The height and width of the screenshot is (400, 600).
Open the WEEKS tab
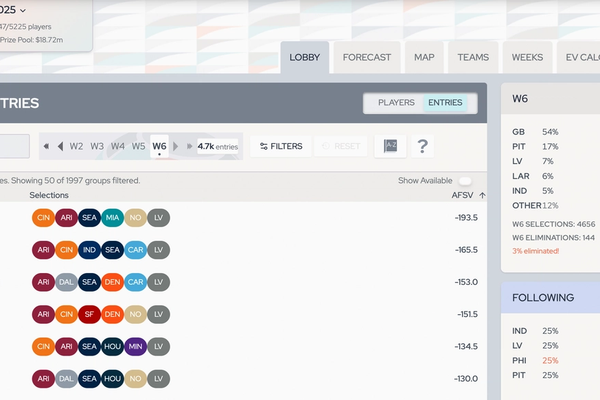point(527,57)
